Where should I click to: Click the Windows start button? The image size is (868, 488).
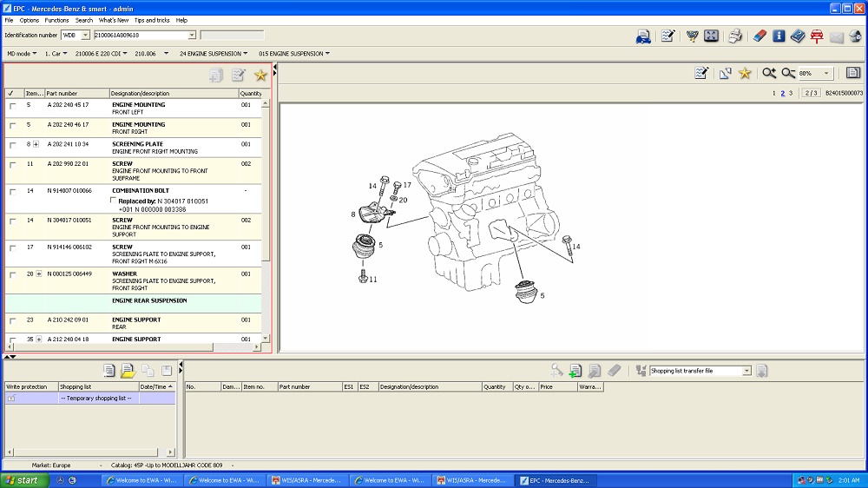[x=24, y=480]
